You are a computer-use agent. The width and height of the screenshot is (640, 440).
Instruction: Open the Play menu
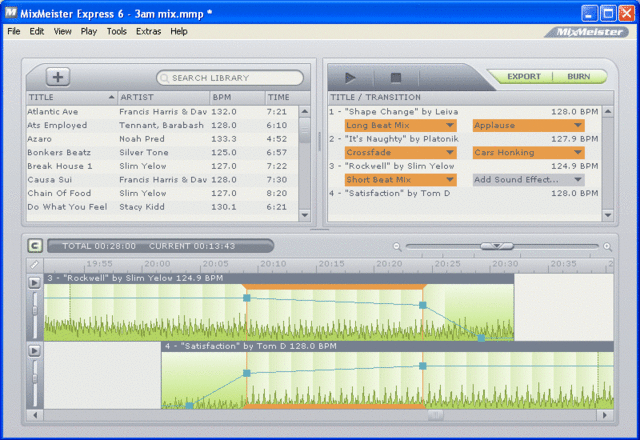(x=89, y=31)
